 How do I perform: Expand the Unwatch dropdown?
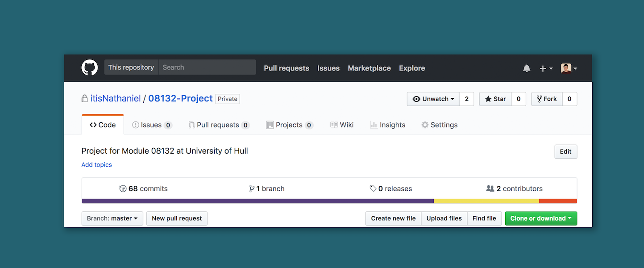point(433,99)
